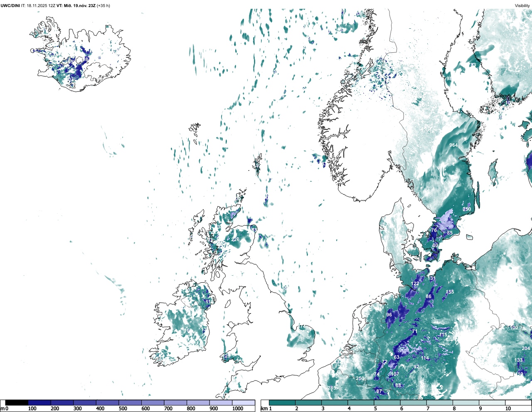532x412 pixels.
Task: Click the pale lavender 900–1000 m legend swatch
Action: coord(221,403)
